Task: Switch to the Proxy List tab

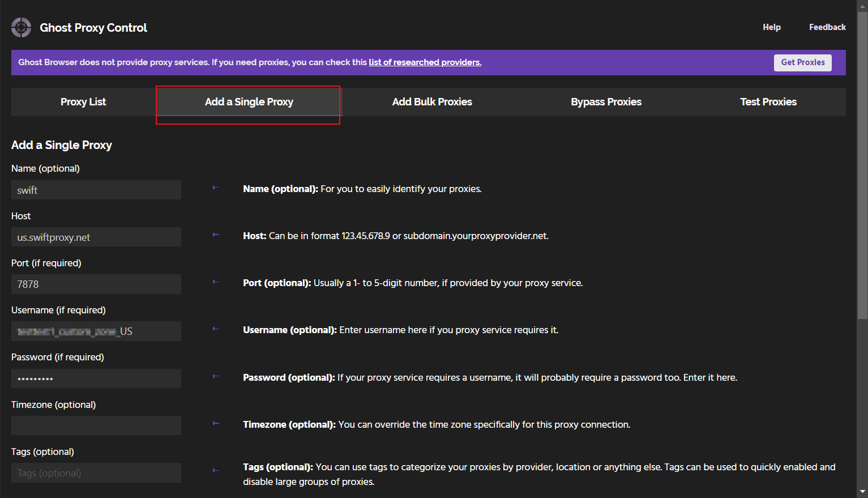Action: (x=83, y=102)
